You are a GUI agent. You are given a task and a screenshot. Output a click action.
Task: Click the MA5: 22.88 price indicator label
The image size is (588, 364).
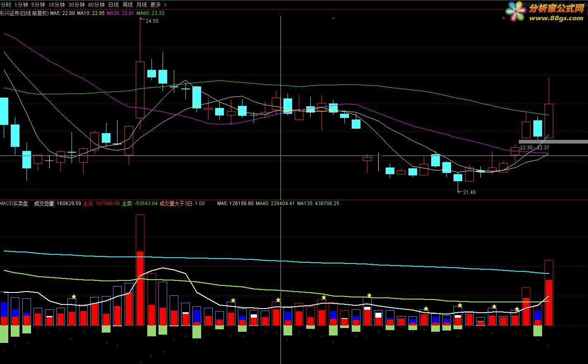coord(63,13)
